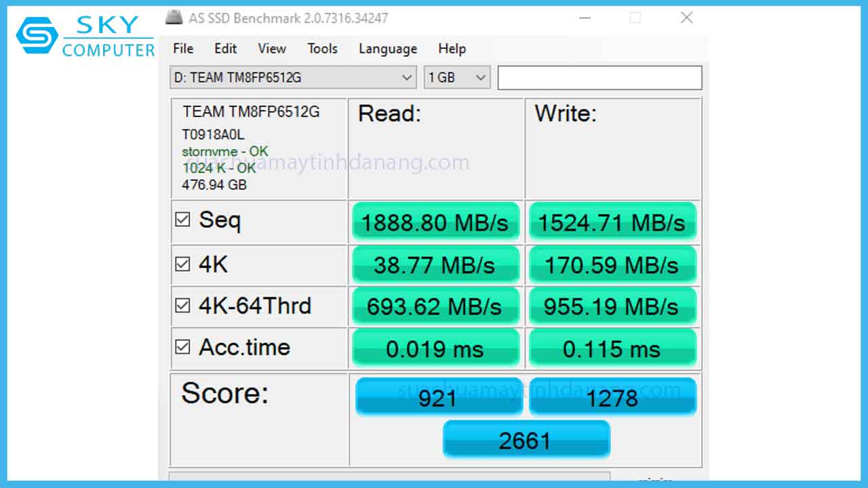The width and height of the screenshot is (868, 488).
Task: Click the AS SSD Benchmark title bar icon
Action: tap(174, 17)
